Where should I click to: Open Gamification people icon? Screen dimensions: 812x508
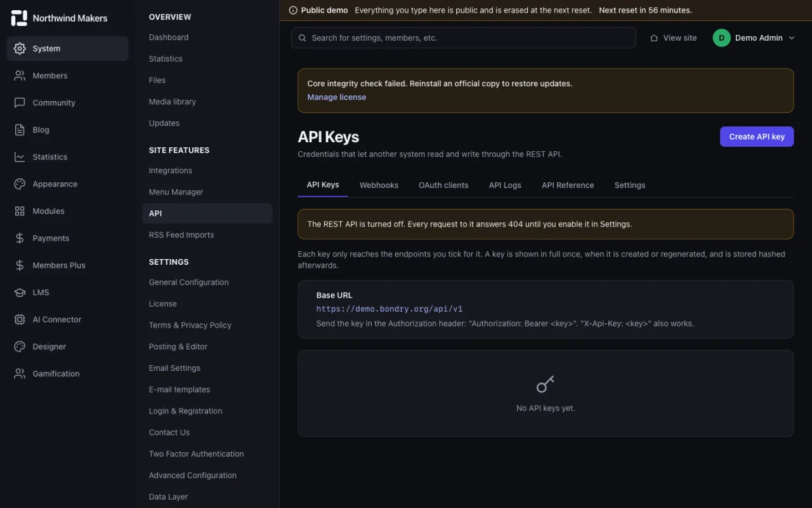(x=20, y=373)
